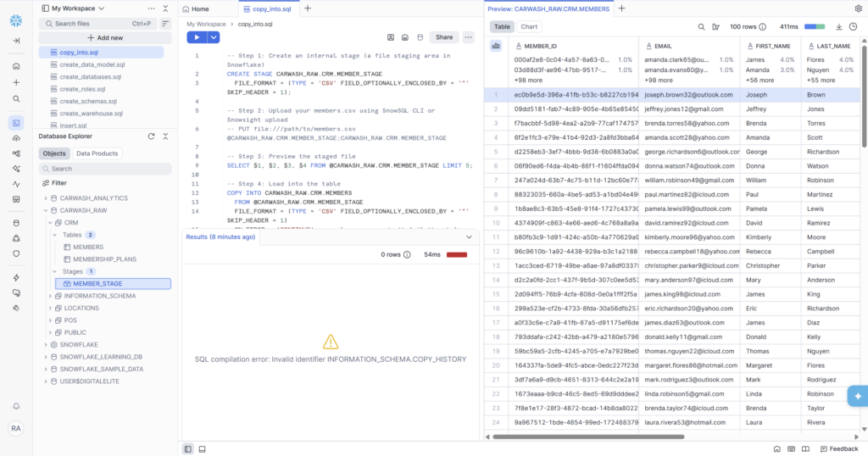The height and width of the screenshot is (456, 868).
Task: Select the Data Products tab
Action: 97,153
